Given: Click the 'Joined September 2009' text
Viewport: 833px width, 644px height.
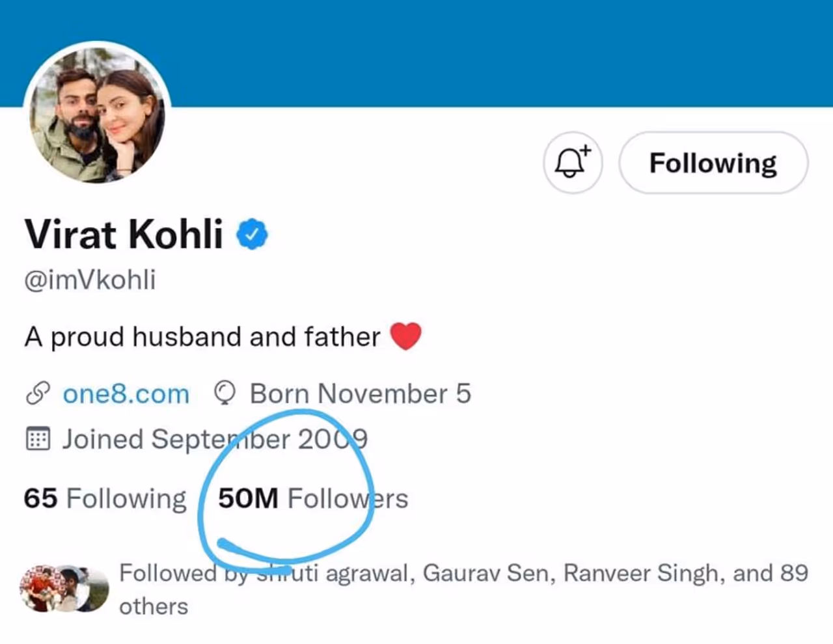Looking at the screenshot, I should coord(215,439).
